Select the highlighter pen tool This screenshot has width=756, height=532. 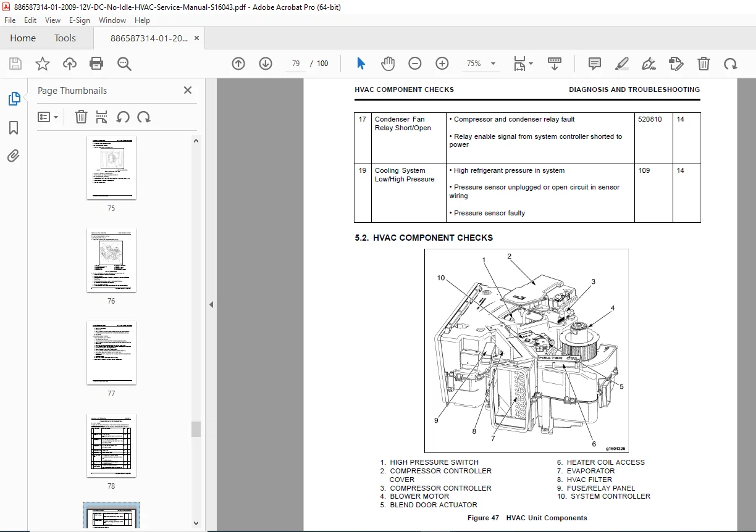(622, 64)
